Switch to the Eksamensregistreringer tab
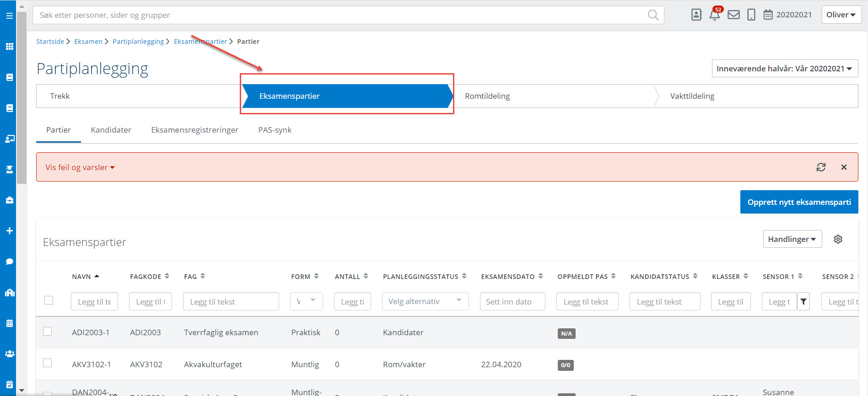The width and height of the screenshot is (868, 396). pyautogui.click(x=194, y=130)
